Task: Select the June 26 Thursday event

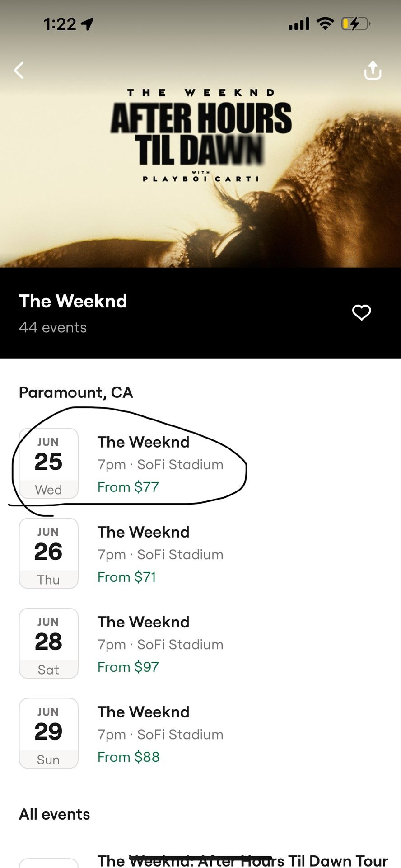Action: (135, 553)
